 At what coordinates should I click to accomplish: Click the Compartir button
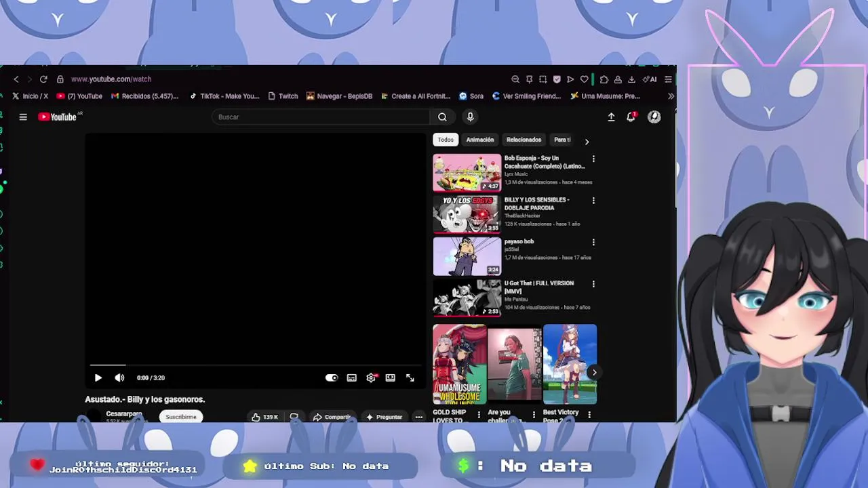332,417
